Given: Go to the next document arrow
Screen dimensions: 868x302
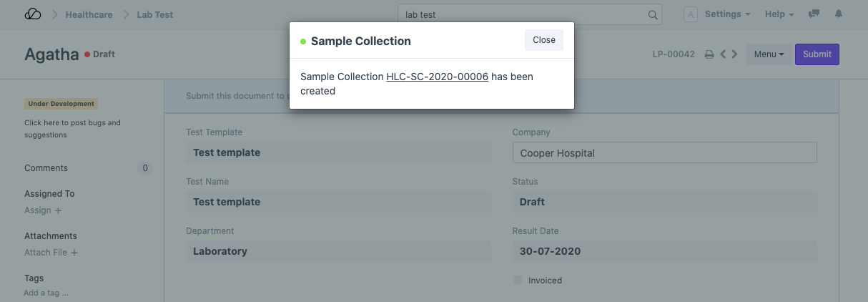Looking at the screenshot, I should pos(734,54).
